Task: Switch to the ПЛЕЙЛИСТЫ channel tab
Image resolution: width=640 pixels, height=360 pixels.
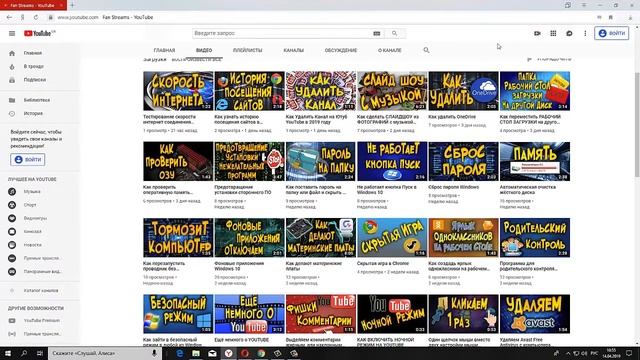Action: [x=247, y=50]
